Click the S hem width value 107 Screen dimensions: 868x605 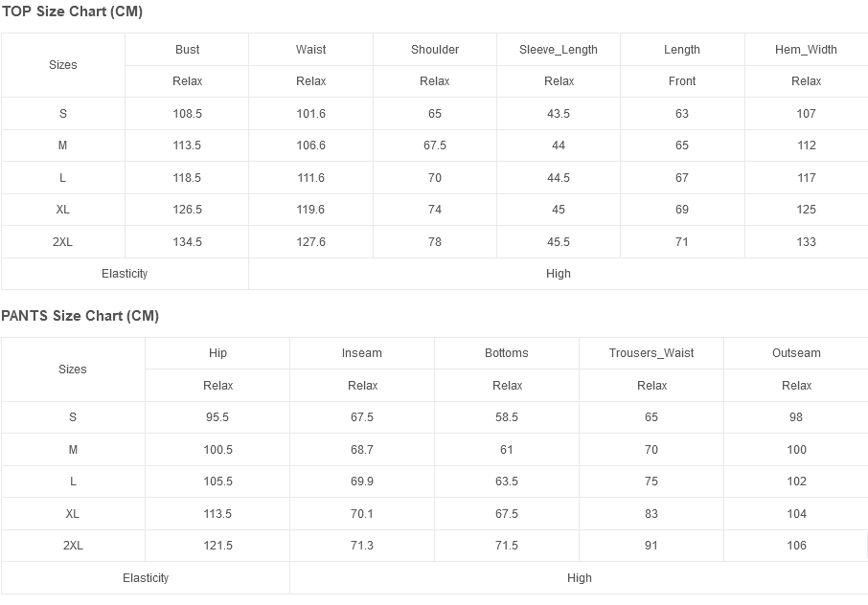pos(806,114)
